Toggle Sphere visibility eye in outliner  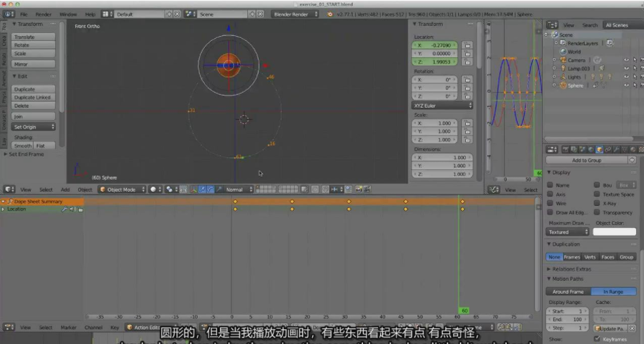627,86
